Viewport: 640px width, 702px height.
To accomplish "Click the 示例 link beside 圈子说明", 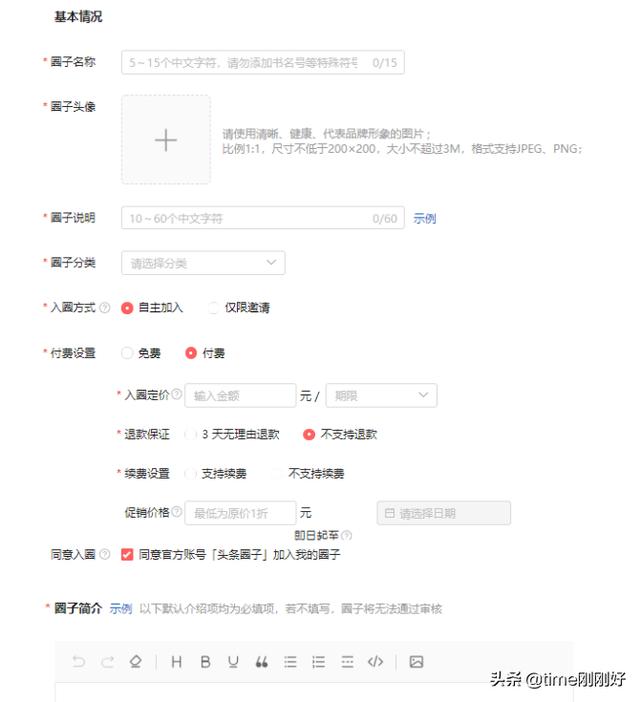I will click(x=424, y=218).
